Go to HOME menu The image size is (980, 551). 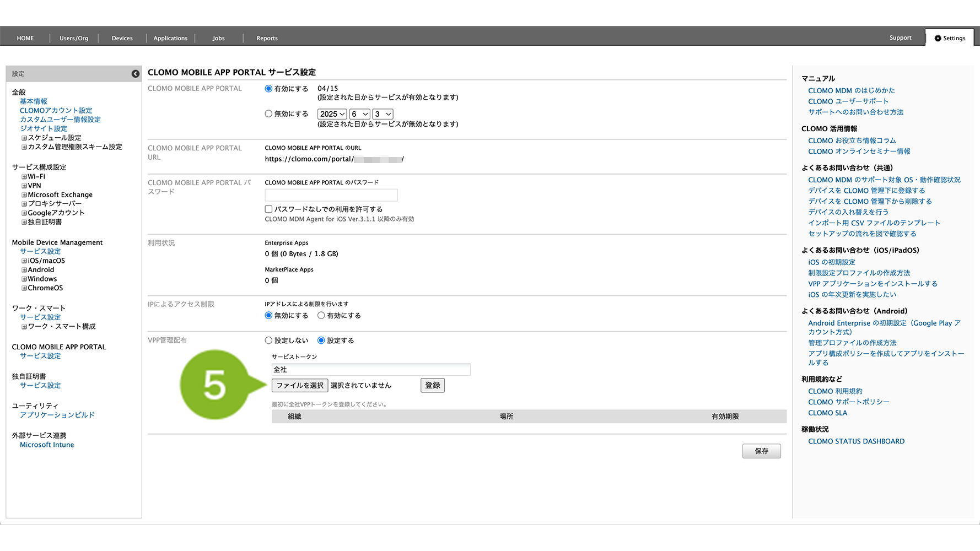(x=25, y=38)
